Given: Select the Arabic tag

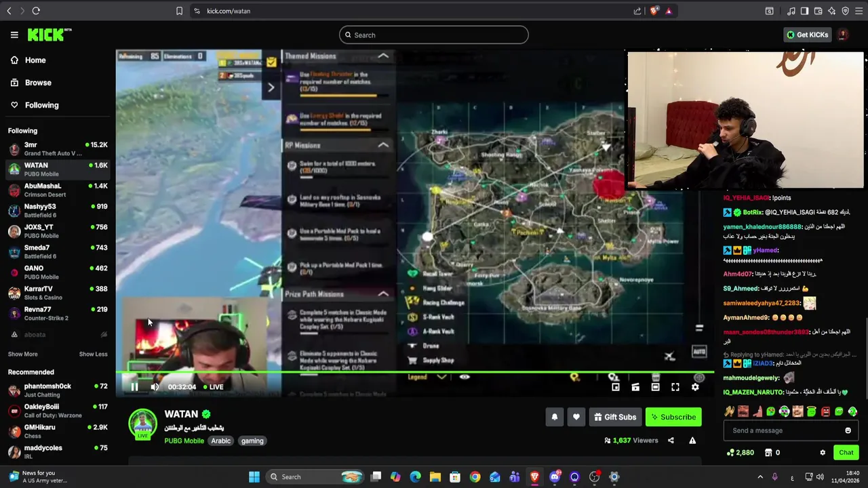Looking at the screenshot, I should tap(221, 441).
